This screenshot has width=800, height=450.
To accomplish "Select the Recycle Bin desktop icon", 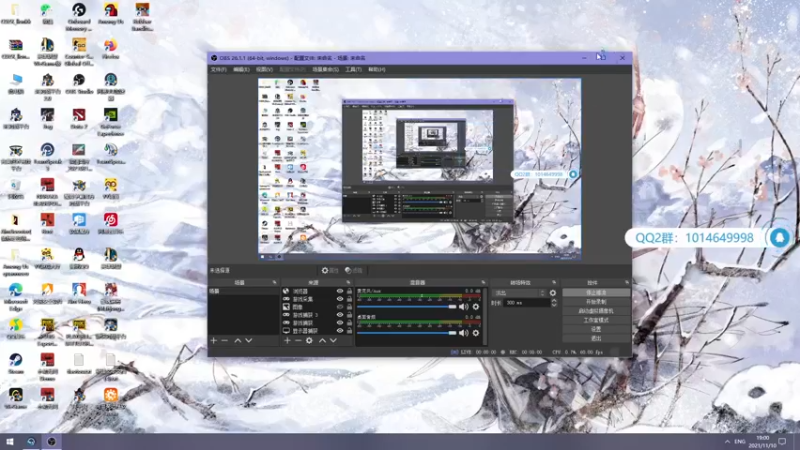I will click(x=15, y=189).
